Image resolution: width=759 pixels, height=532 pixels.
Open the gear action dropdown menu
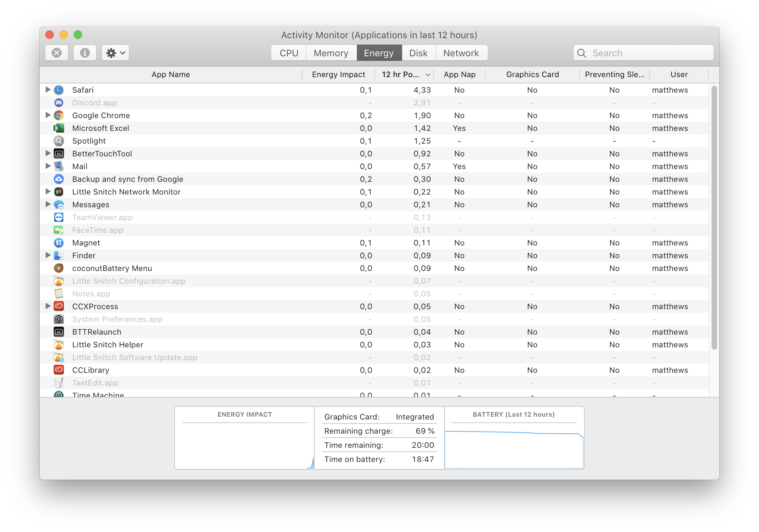tap(115, 53)
